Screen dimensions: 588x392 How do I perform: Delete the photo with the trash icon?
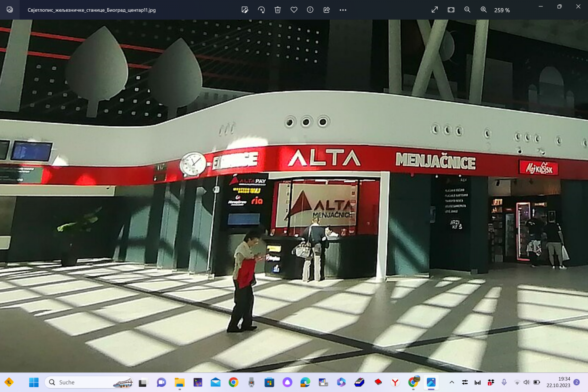277,10
